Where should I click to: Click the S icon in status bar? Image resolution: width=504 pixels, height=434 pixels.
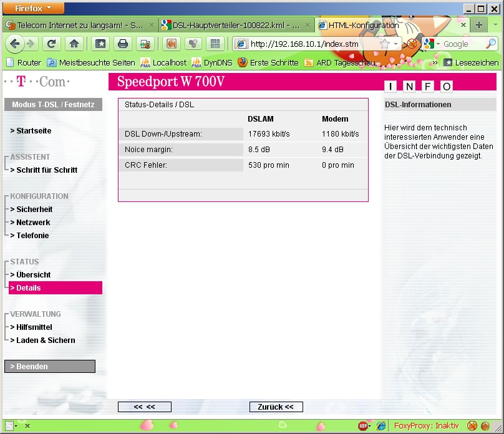(x=9, y=426)
